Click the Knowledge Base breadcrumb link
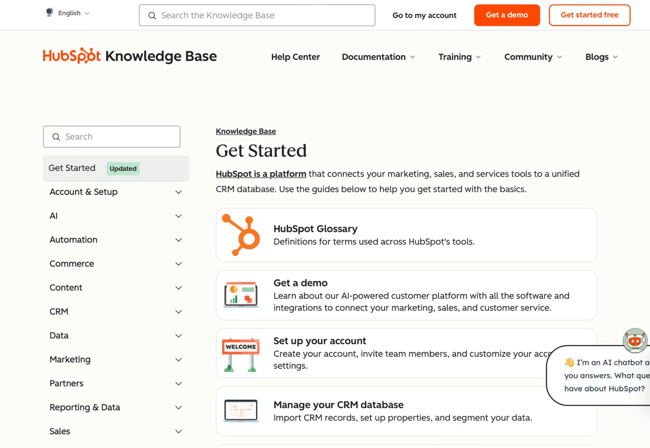The height and width of the screenshot is (448, 650). (246, 131)
